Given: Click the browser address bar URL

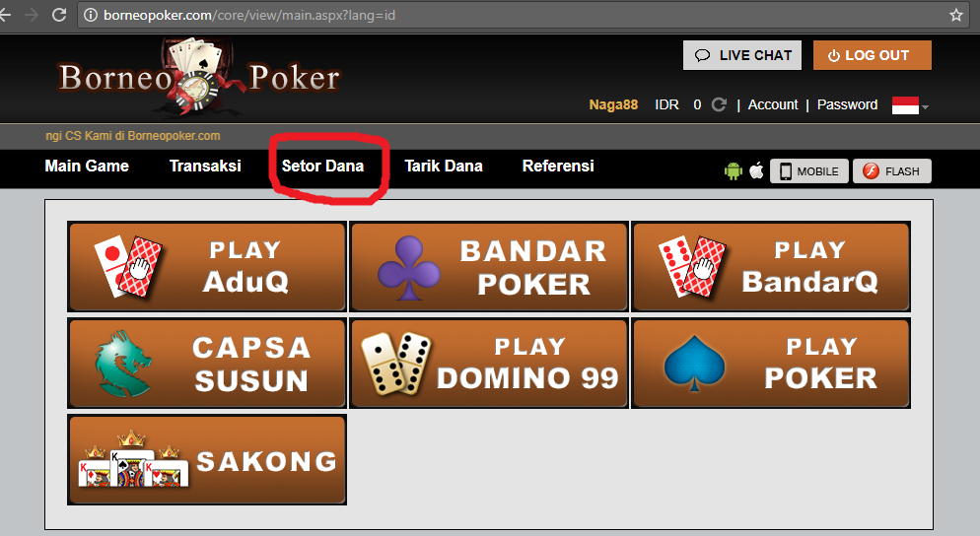Looking at the screenshot, I should [249, 15].
